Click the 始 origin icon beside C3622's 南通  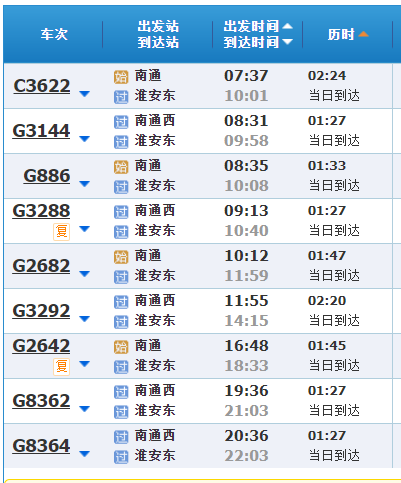pos(121,77)
